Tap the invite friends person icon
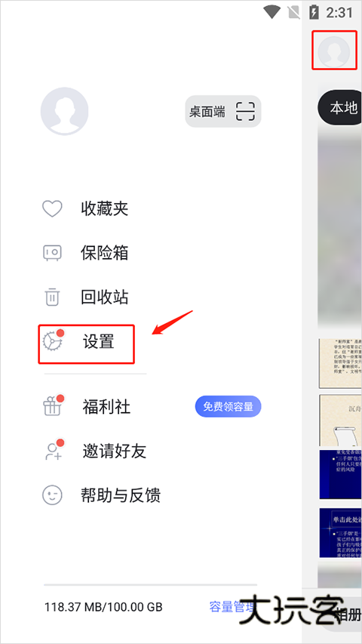362x644 pixels. click(54, 451)
